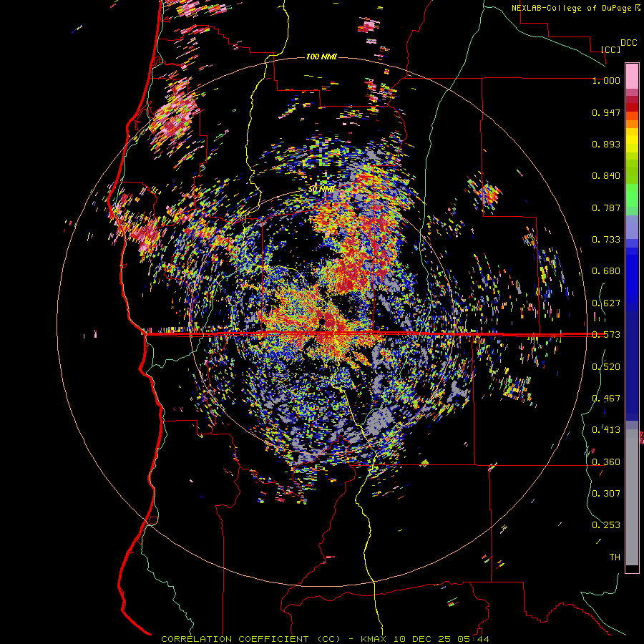The image size is (644, 644).
Task: Click the 0.360 legend value
Action: pos(606,462)
